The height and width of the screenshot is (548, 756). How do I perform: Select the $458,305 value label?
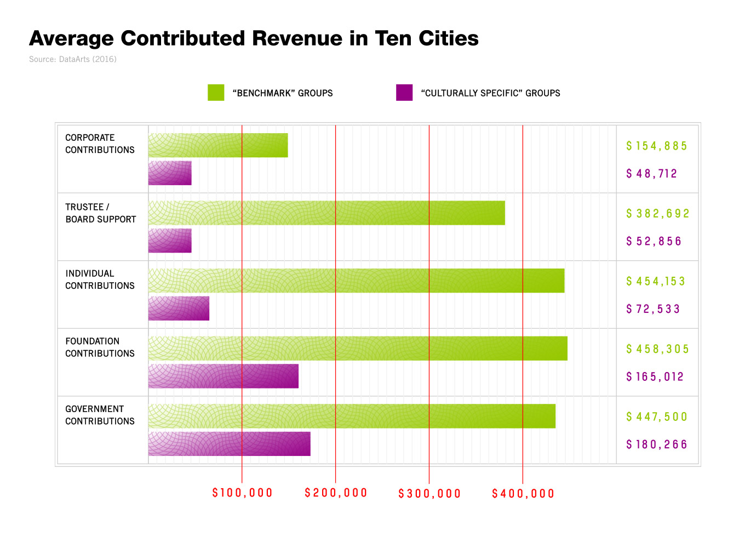pyautogui.click(x=657, y=349)
